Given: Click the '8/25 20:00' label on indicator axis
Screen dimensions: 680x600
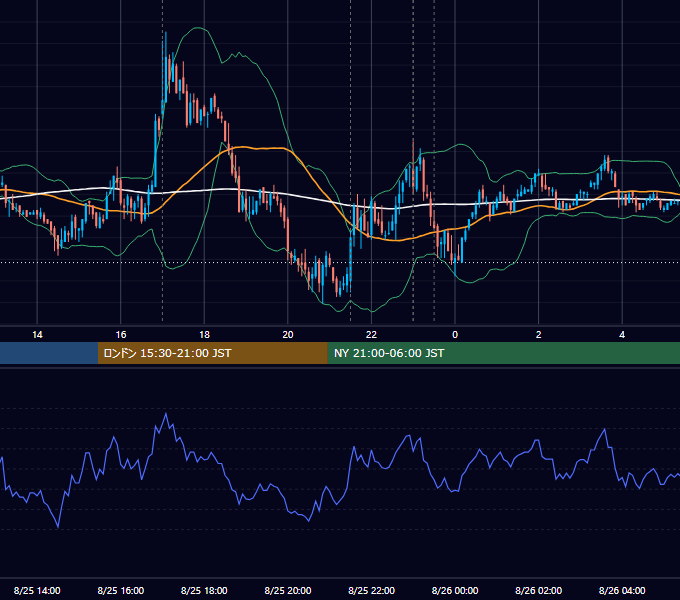Looking at the screenshot, I should (x=288, y=590).
